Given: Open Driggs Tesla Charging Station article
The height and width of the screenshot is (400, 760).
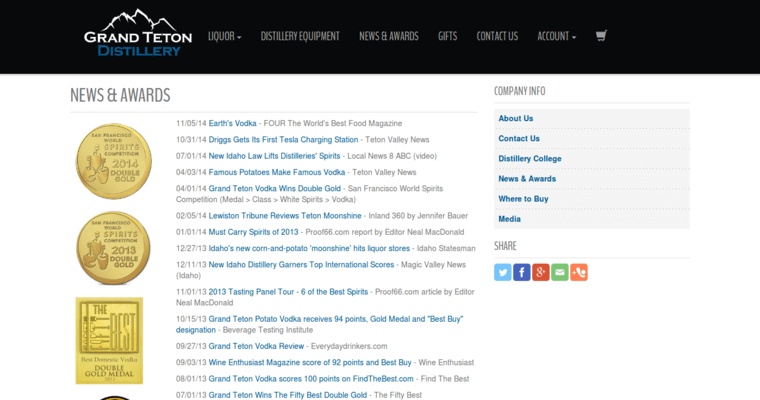Looking at the screenshot, I should click(283, 140).
